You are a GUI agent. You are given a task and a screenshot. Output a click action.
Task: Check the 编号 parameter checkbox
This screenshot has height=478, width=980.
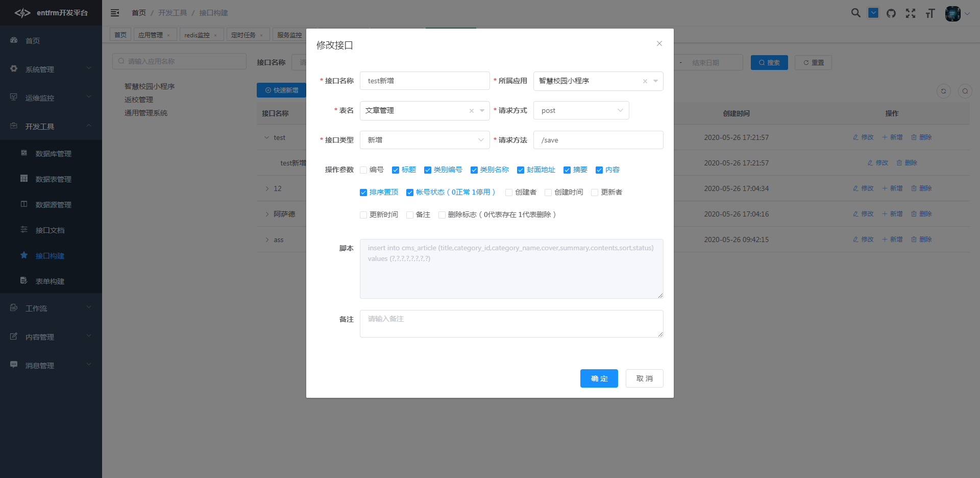pyautogui.click(x=363, y=170)
